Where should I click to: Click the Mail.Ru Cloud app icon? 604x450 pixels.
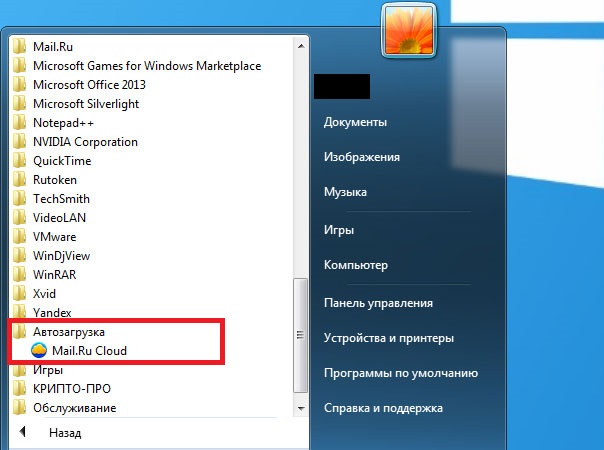(39, 350)
